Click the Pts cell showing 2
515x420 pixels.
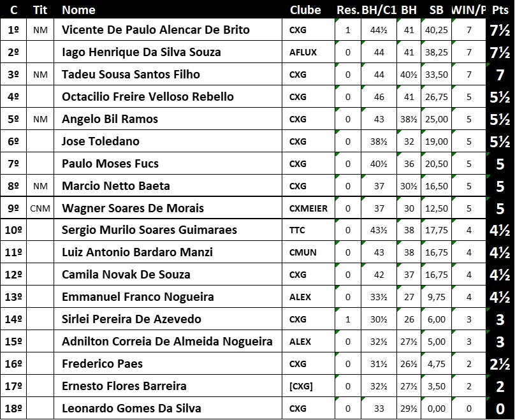coord(500,387)
